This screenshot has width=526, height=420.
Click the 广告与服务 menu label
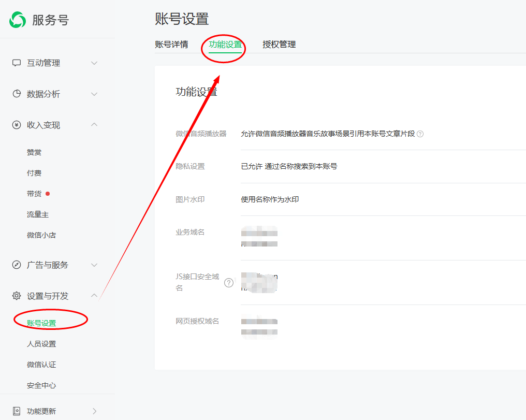click(47, 265)
